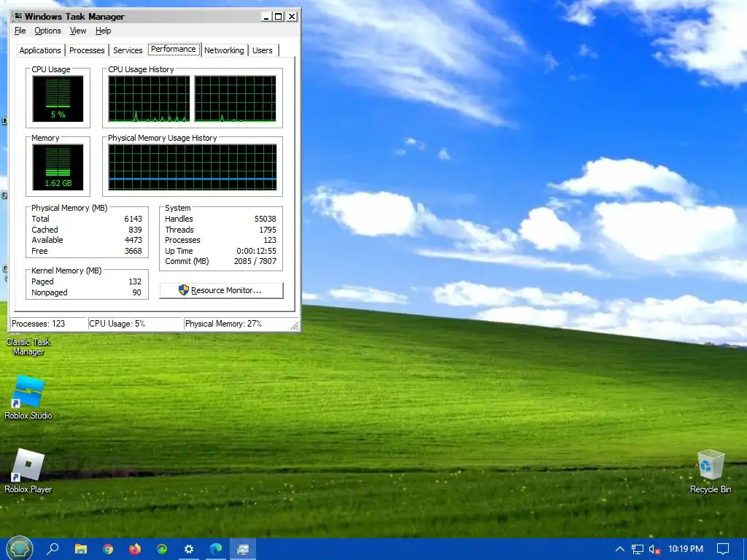Maximize the Windows Task Manager window
Screen dimensions: 747x560
[x=278, y=17]
